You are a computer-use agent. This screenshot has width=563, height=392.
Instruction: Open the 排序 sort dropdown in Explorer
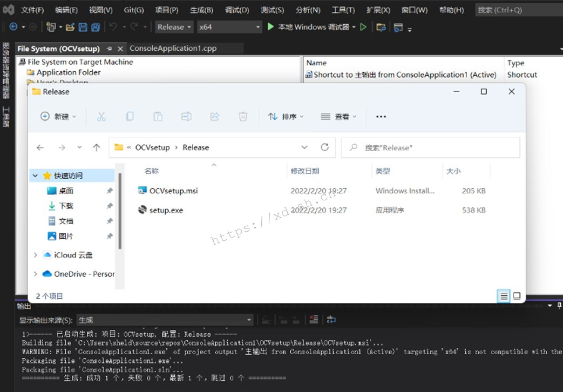coord(286,116)
